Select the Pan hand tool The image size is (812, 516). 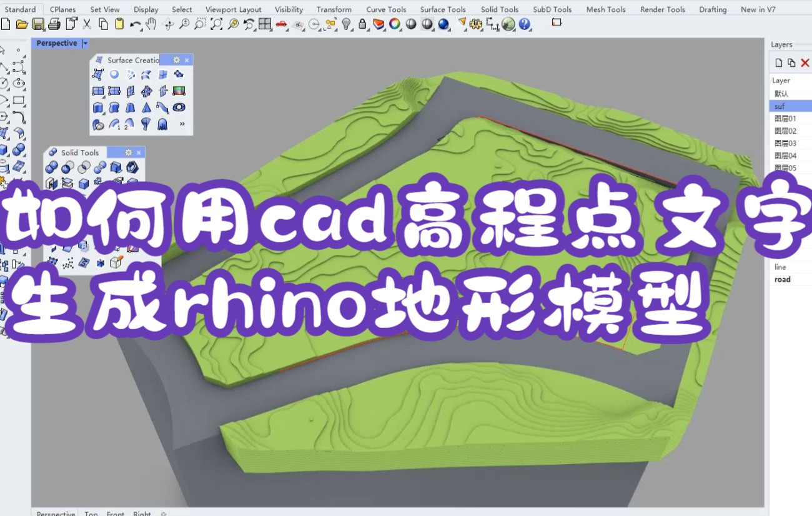pyautogui.click(x=151, y=24)
